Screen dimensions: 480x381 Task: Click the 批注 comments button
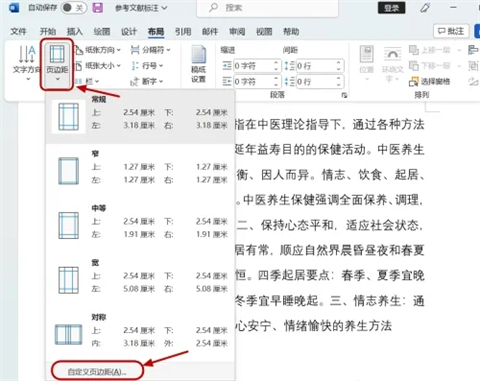click(x=451, y=31)
